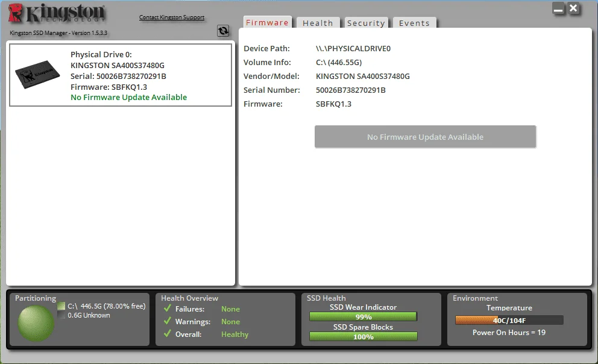Click the gray Unknown partition legend square
Screen dimensions: 598x364
[x=61, y=315]
